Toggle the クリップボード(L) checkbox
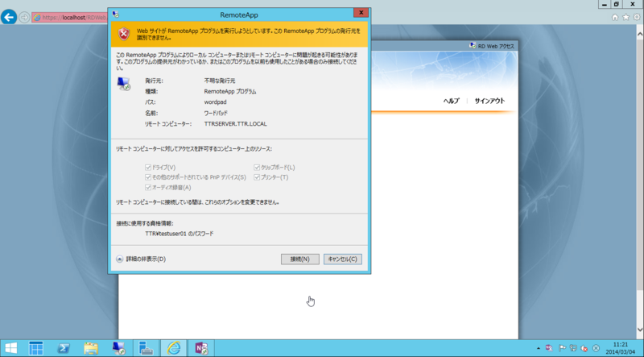Image resolution: width=644 pixels, height=357 pixels. tap(257, 168)
